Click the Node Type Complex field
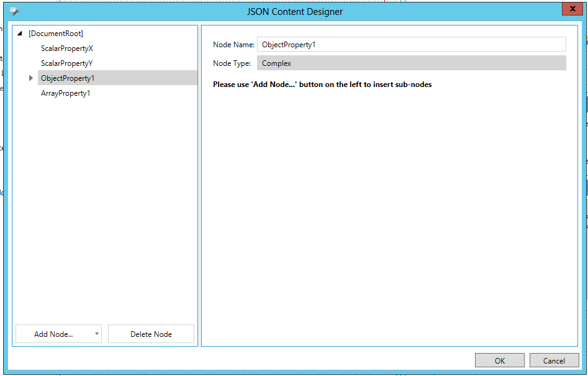Image resolution: width=588 pixels, height=376 pixels. [411, 63]
